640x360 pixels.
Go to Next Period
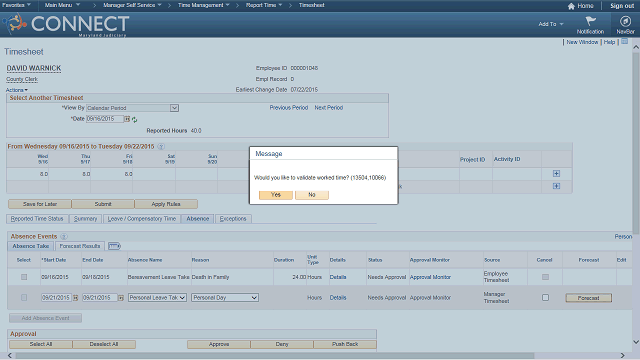pyautogui.click(x=329, y=108)
